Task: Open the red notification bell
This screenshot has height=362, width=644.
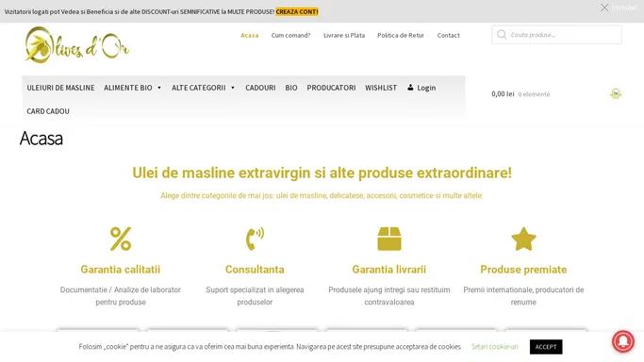Action: pos(623,341)
